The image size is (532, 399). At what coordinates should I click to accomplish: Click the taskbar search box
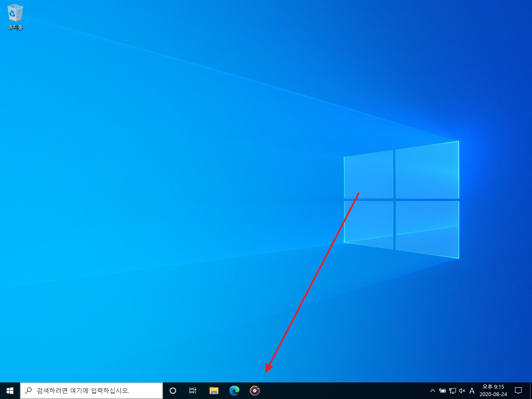91,391
